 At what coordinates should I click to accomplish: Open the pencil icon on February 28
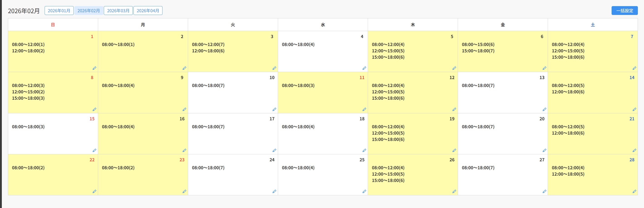point(634,191)
